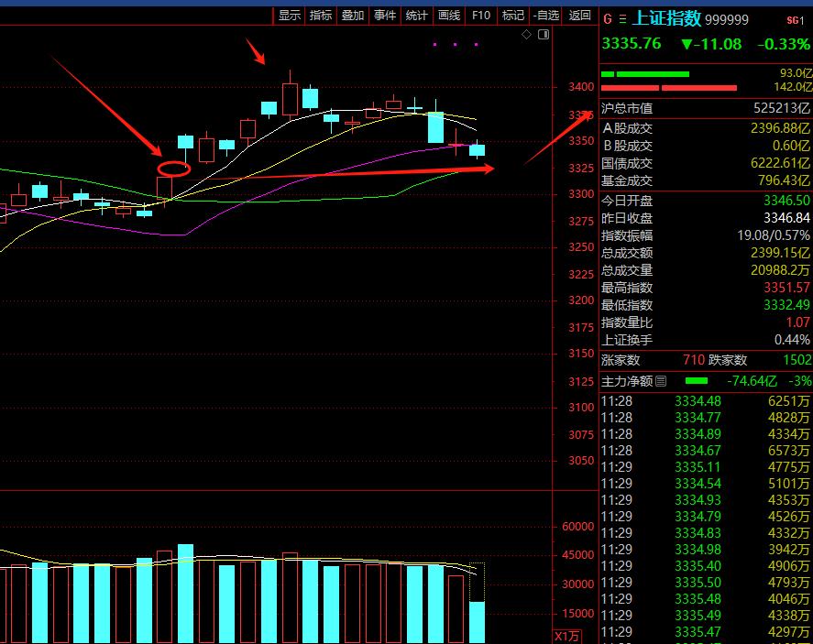The height and width of the screenshot is (644, 813).
Task: Click the current price 3335.76
Action: pos(632,44)
